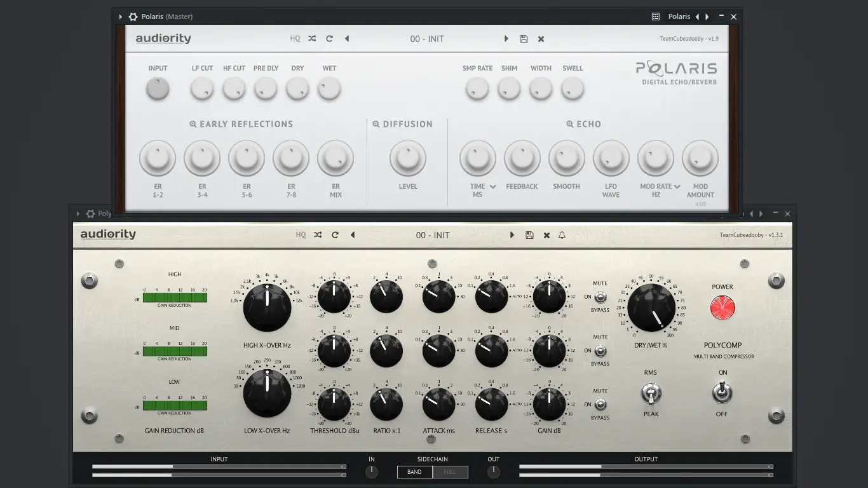
Task: Toggle the low band MUTE/BYPASS switch
Action: click(600, 405)
